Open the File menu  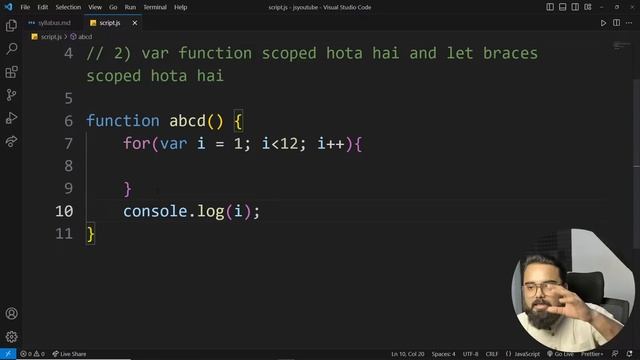tap(25, 7)
